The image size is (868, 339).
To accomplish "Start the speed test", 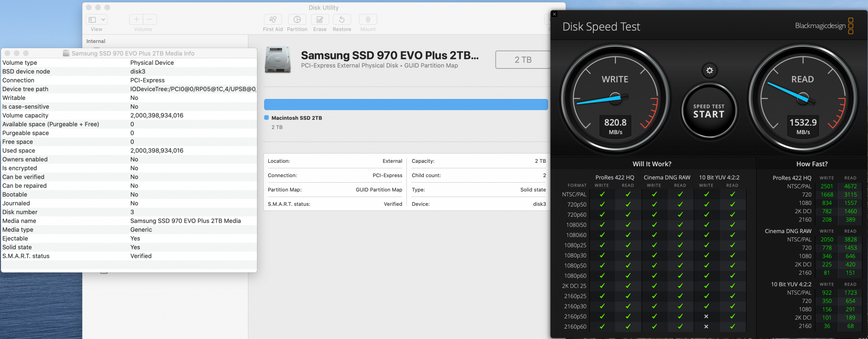I will pyautogui.click(x=709, y=111).
